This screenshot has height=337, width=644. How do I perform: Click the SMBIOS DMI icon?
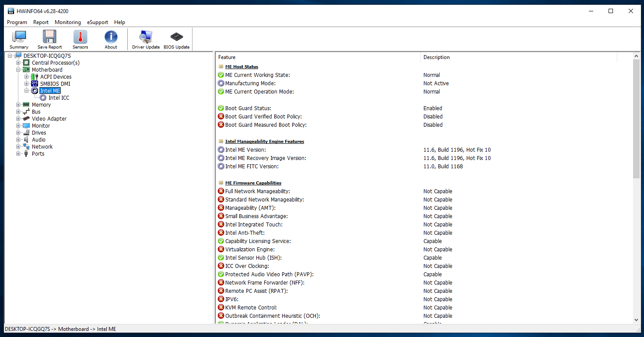(35, 84)
